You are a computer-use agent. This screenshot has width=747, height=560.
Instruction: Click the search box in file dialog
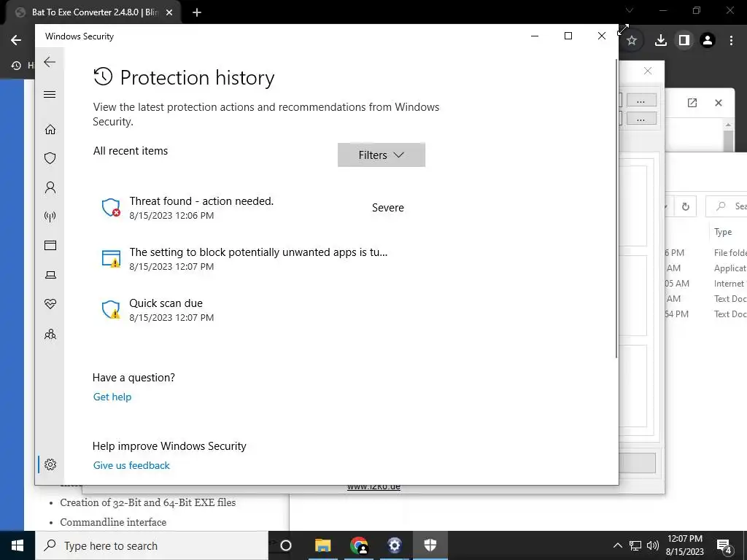726,206
